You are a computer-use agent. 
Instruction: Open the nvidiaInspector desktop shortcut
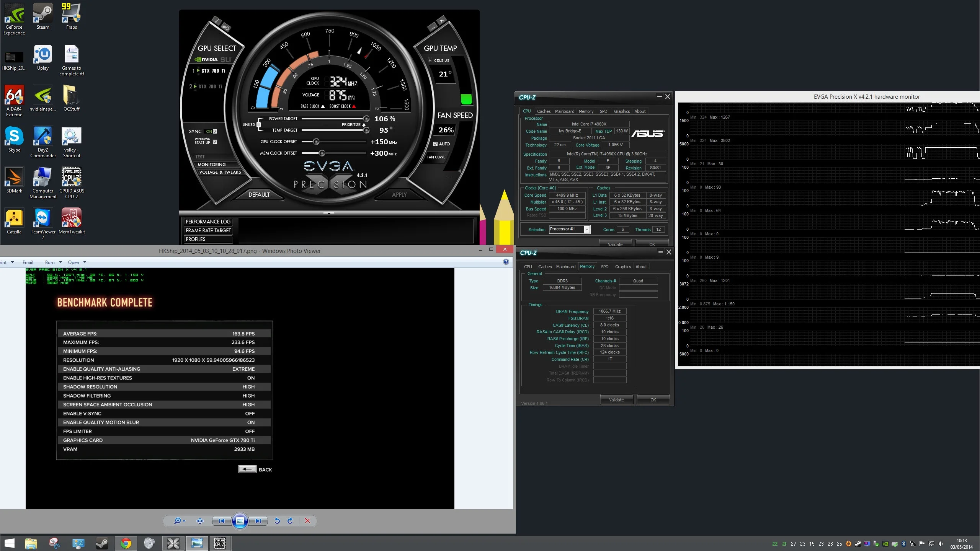[43, 99]
